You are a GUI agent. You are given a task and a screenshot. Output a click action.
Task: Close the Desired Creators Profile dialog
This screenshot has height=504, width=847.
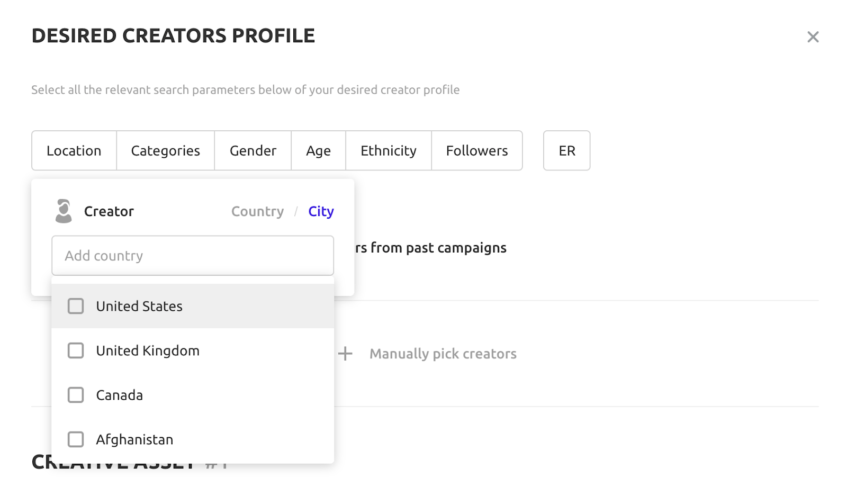click(x=813, y=37)
